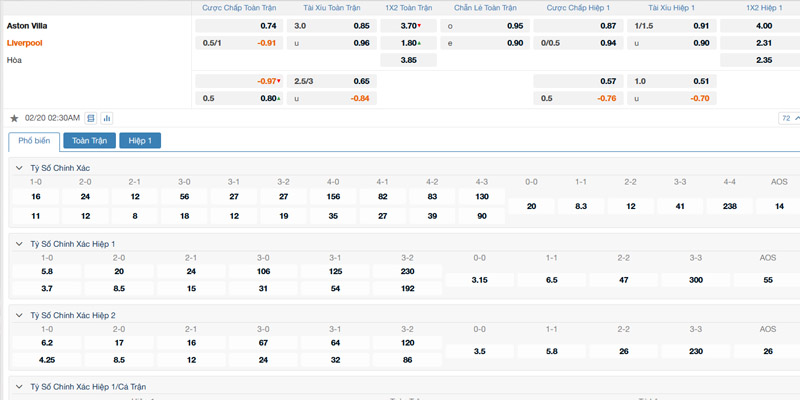Select first-half correct score 3-0 odds 106
This screenshot has height=400, width=800.
coord(263,271)
